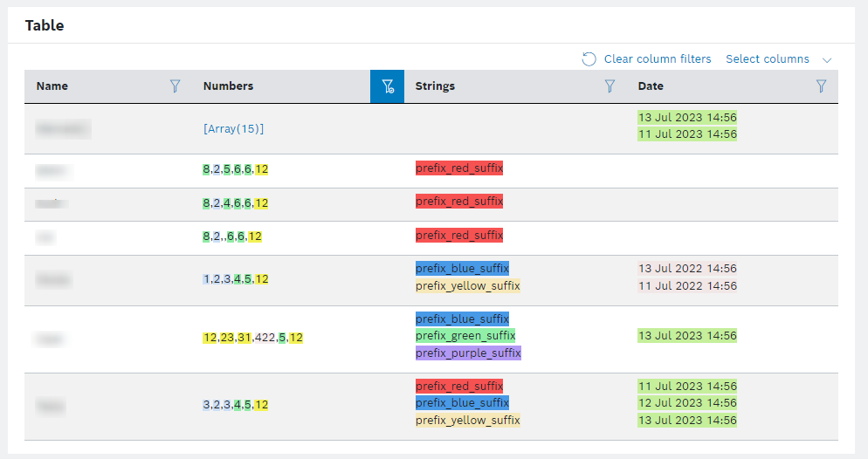
Task: Click the Strings column header label
Action: point(435,86)
